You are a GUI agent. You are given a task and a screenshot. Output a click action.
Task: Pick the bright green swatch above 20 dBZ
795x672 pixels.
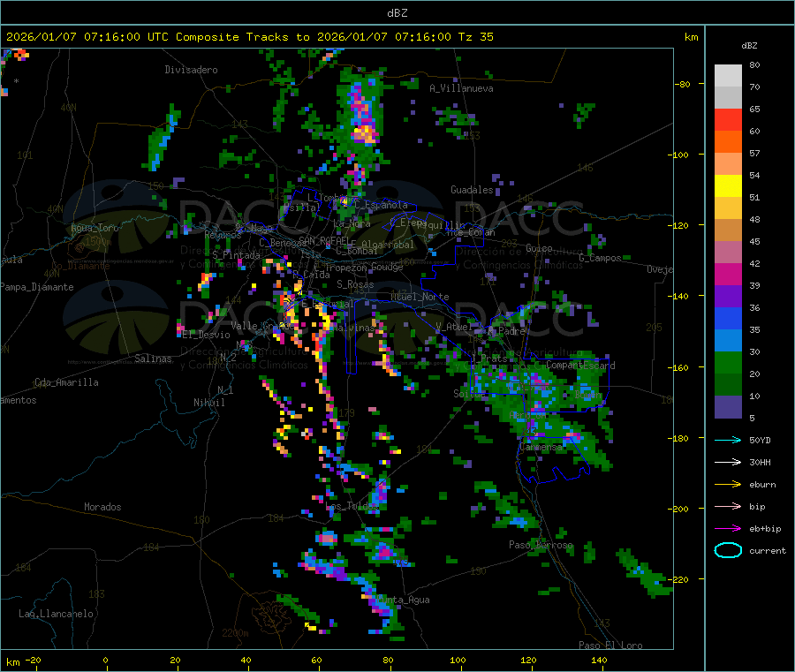coord(728,362)
